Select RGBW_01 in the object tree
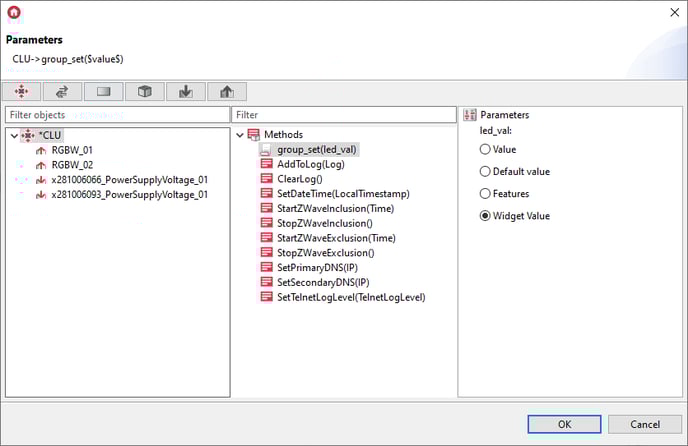The width and height of the screenshot is (688, 446). pyautogui.click(x=72, y=150)
